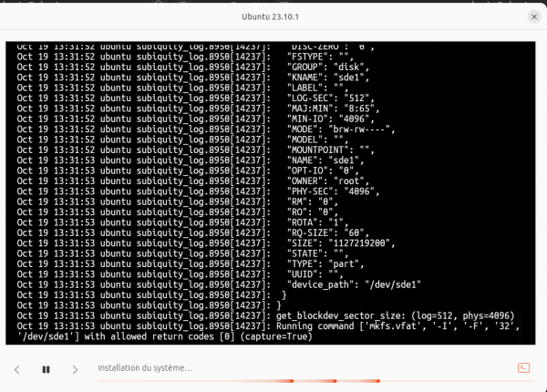Image resolution: width=547 pixels, height=392 pixels.
Task: Pause the installer slideshow
Action: click(46, 369)
